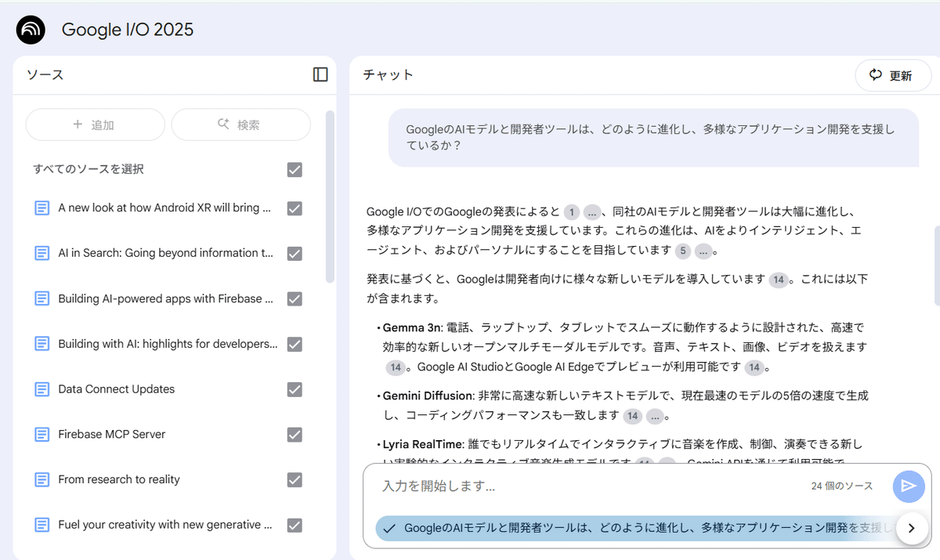940x560 pixels.
Task: Show next suggested question with chevron arrow
Action: click(911, 529)
